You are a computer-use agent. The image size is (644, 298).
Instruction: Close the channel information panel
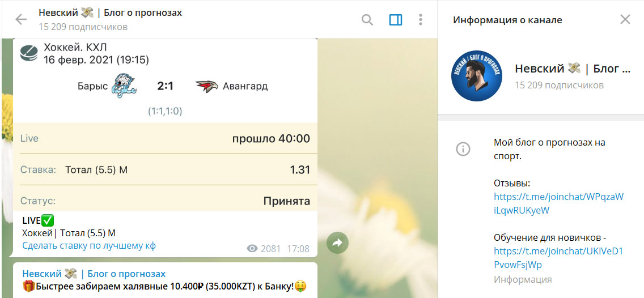click(x=625, y=20)
